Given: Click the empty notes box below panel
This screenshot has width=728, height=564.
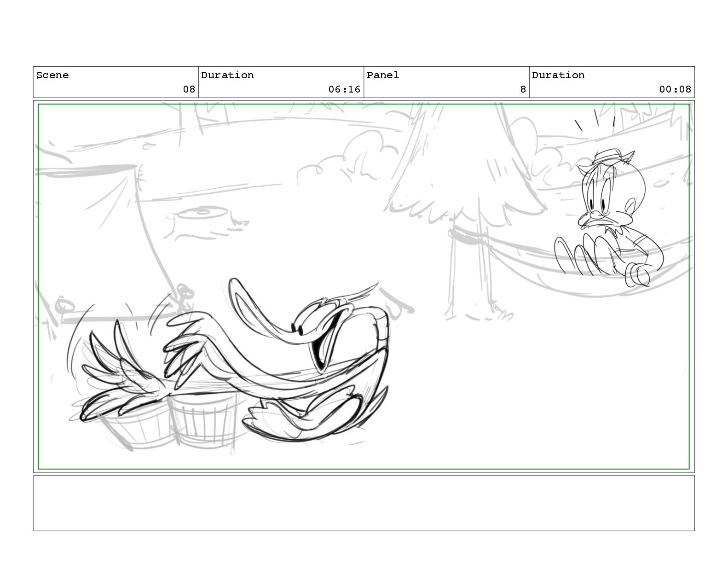Looking at the screenshot, I should pyautogui.click(x=364, y=503).
